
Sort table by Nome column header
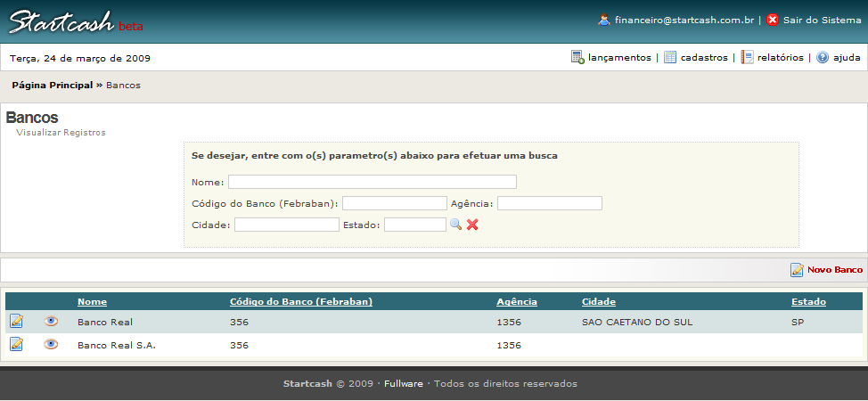pos(92,301)
